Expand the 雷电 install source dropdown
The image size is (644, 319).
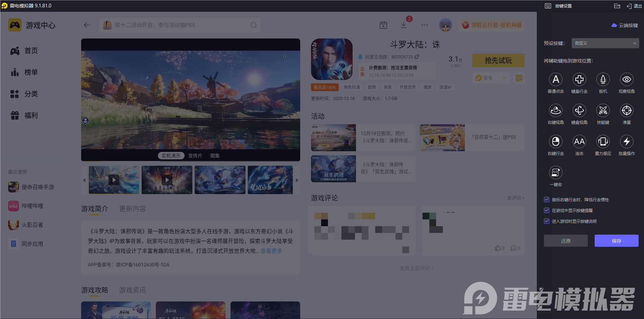coord(491,78)
